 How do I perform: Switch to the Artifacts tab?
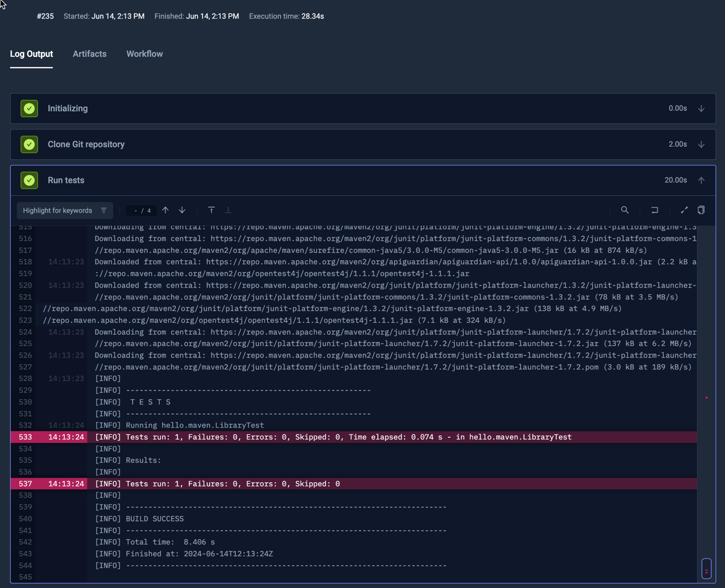click(89, 54)
